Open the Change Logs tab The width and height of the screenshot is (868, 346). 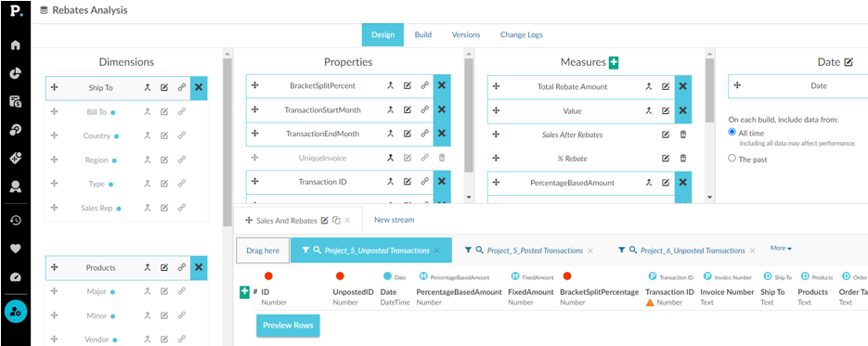click(522, 35)
